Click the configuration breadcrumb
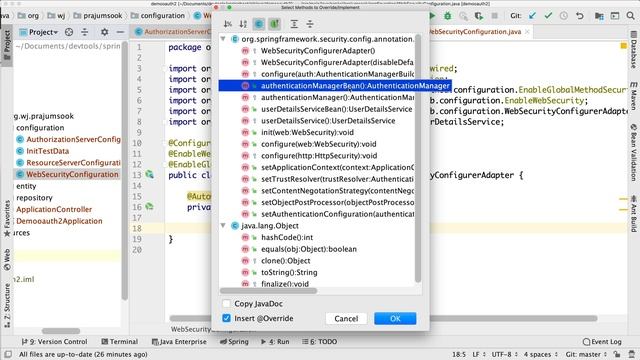Viewport: 640px width, 360px height. (158, 16)
